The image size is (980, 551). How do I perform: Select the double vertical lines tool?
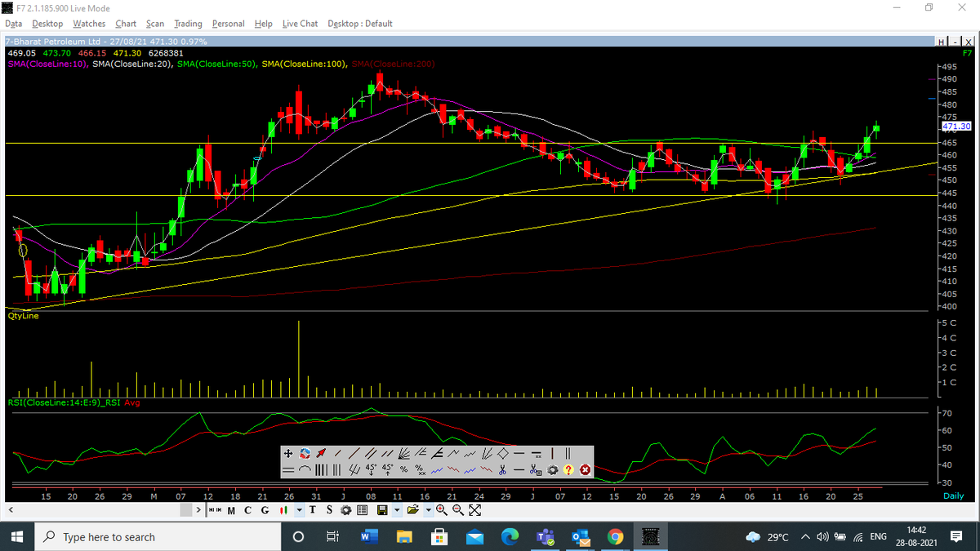(x=568, y=453)
